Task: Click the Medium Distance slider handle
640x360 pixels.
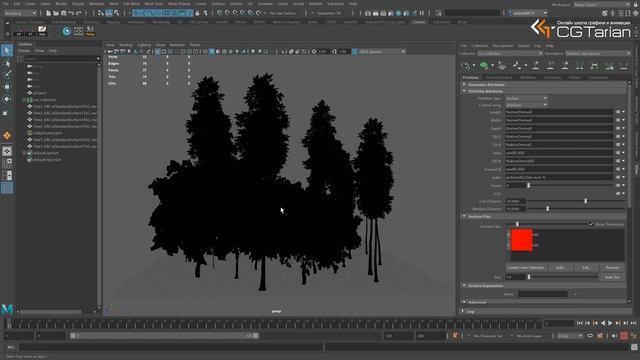Action: tap(547, 209)
